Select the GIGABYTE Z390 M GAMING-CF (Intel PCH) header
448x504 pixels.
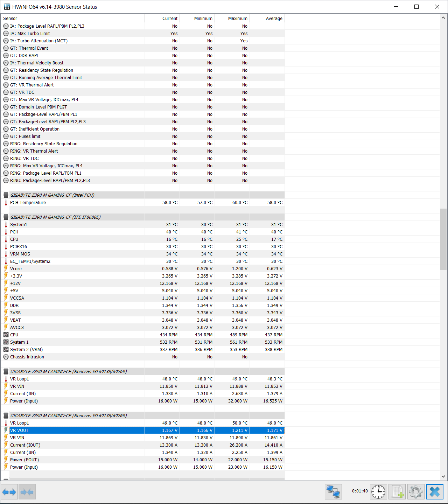[142, 195]
